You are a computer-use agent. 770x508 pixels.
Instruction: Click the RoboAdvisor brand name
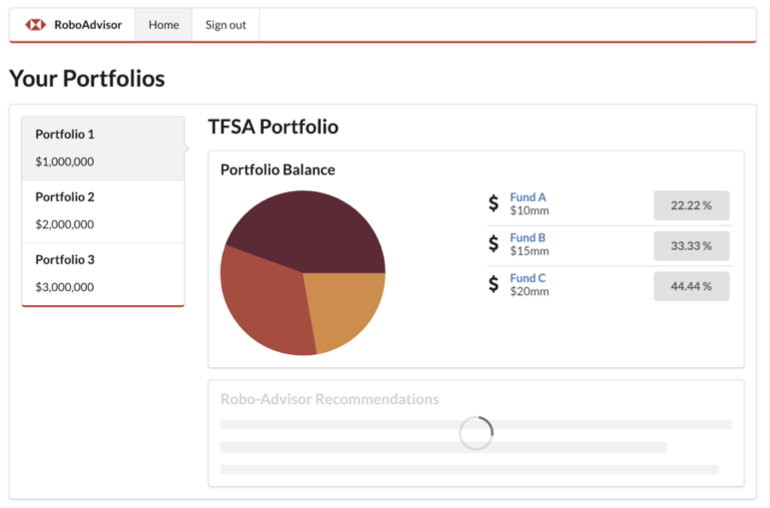tap(87, 25)
